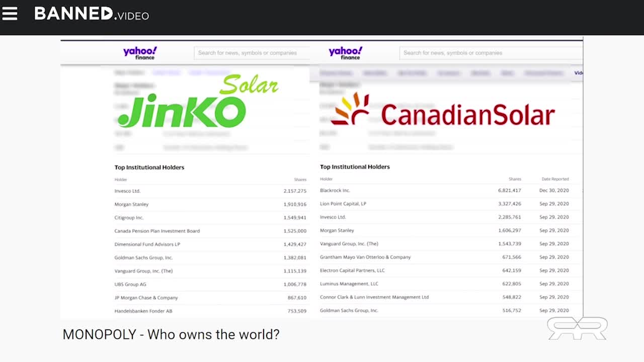Image resolution: width=644 pixels, height=362 pixels.
Task: Click the share count 1,115,139
Action: coord(295,271)
